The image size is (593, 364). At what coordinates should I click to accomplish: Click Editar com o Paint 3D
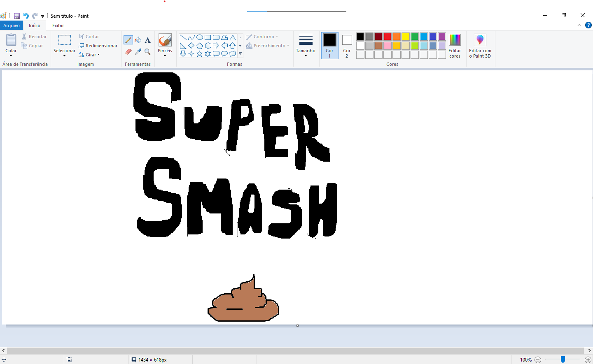pyautogui.click(x=480, y=45)
